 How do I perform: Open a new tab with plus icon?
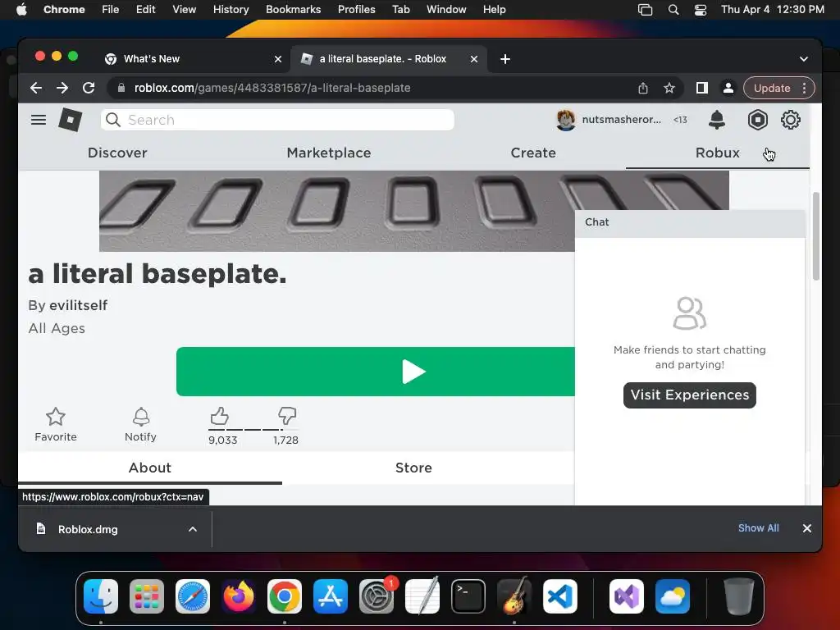pyautogui.click(x=505, y=59)
